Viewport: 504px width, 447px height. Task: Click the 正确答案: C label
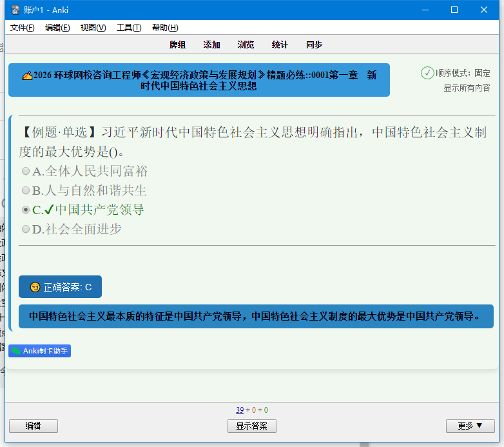tap(60, 287)
